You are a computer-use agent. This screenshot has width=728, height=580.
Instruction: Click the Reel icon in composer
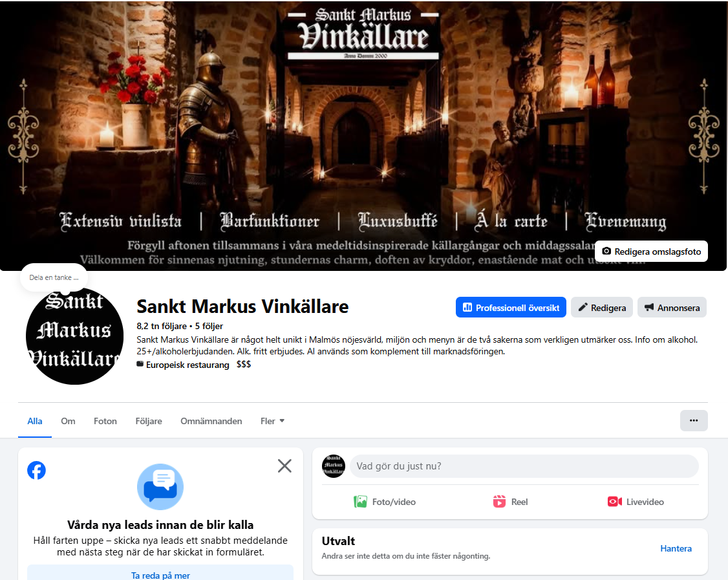499,502
